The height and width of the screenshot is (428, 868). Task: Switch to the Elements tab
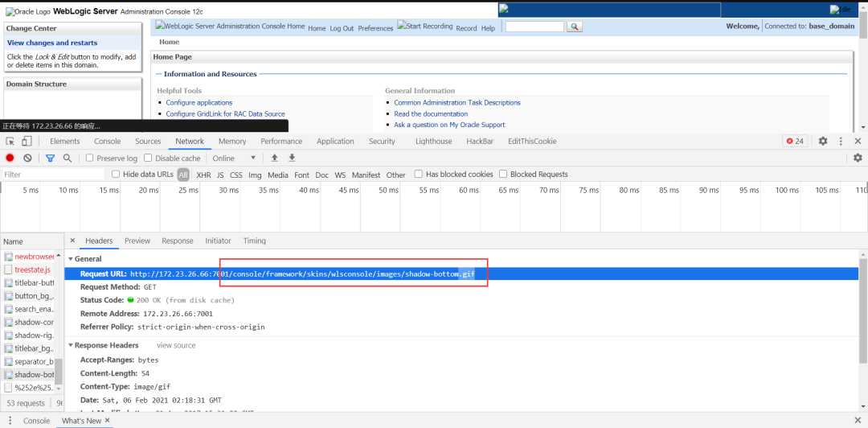65,142
